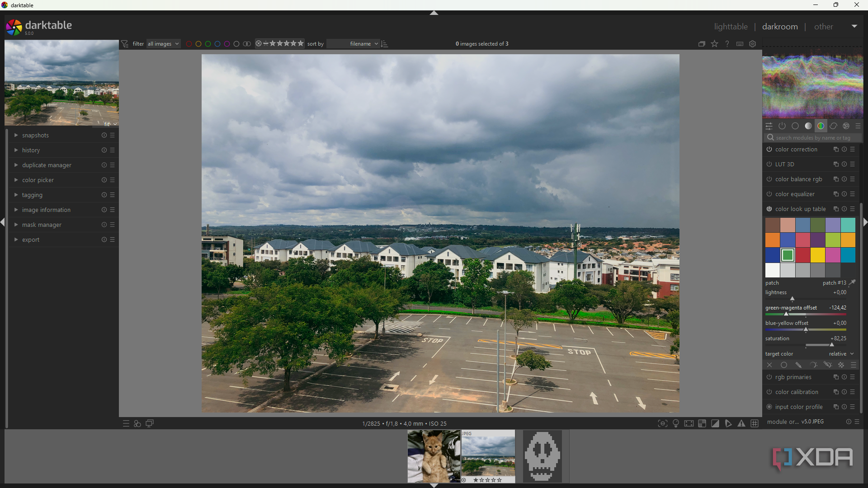Open the effect module group tab
868x488 pixels.
846,126
